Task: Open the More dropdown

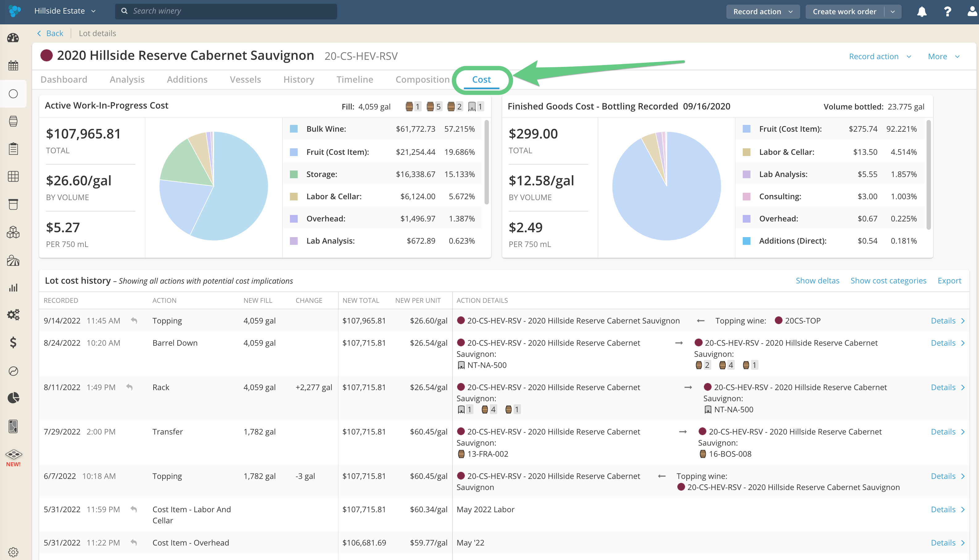Action: tap(944, 56)
